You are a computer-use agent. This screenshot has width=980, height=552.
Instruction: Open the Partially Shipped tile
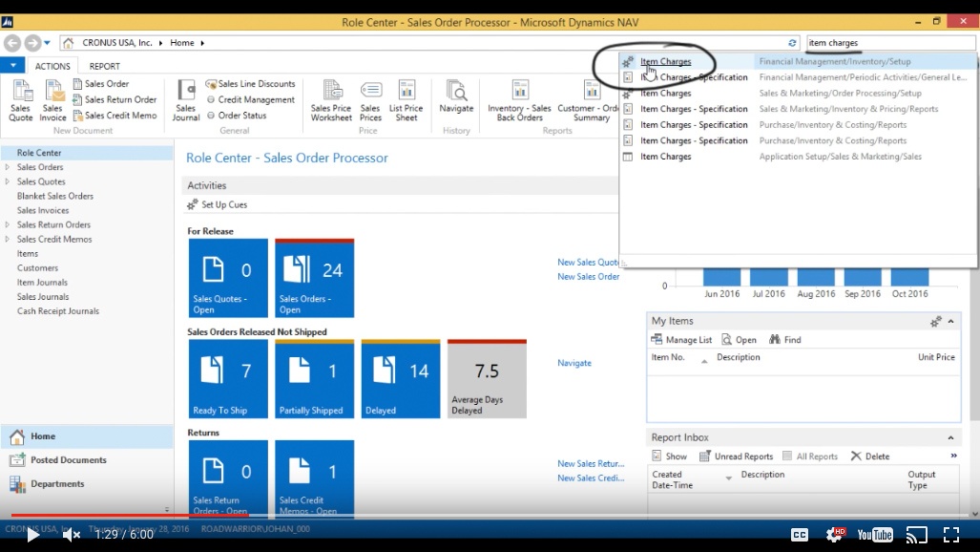314,378
